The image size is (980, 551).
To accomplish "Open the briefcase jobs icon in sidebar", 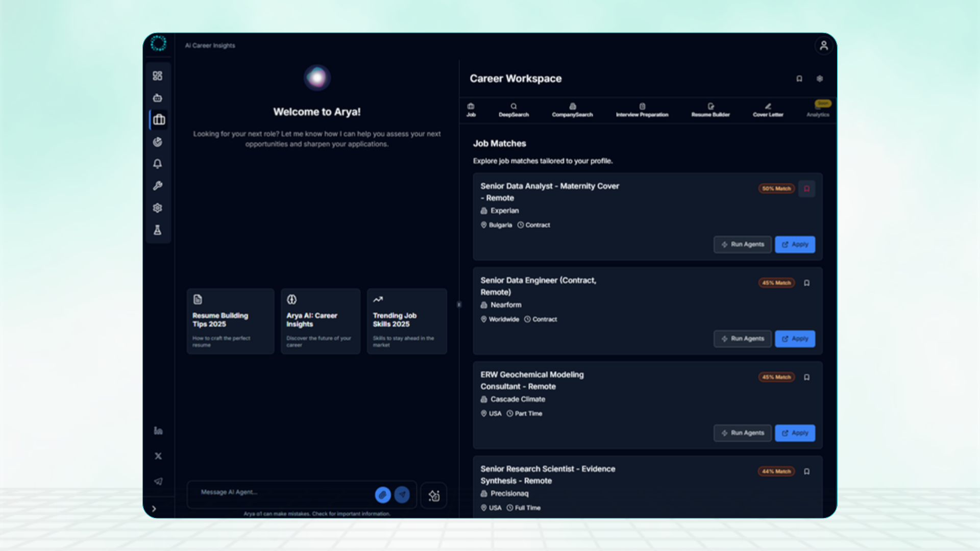I will tap(158, 119).
